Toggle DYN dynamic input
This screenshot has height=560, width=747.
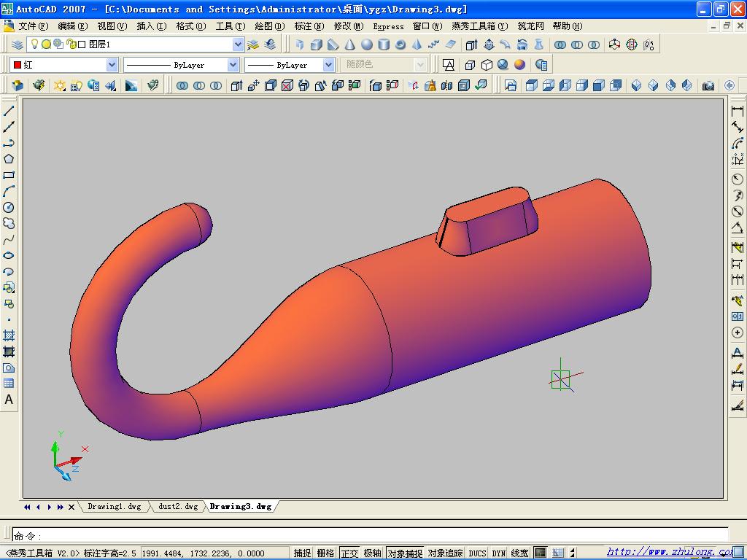[x=499, y=553]
